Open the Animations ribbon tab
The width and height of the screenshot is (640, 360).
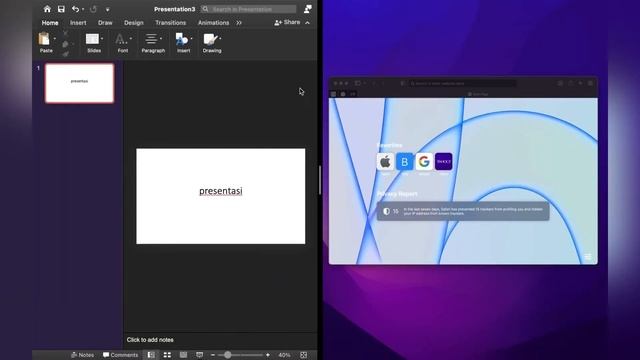(213, 23)
